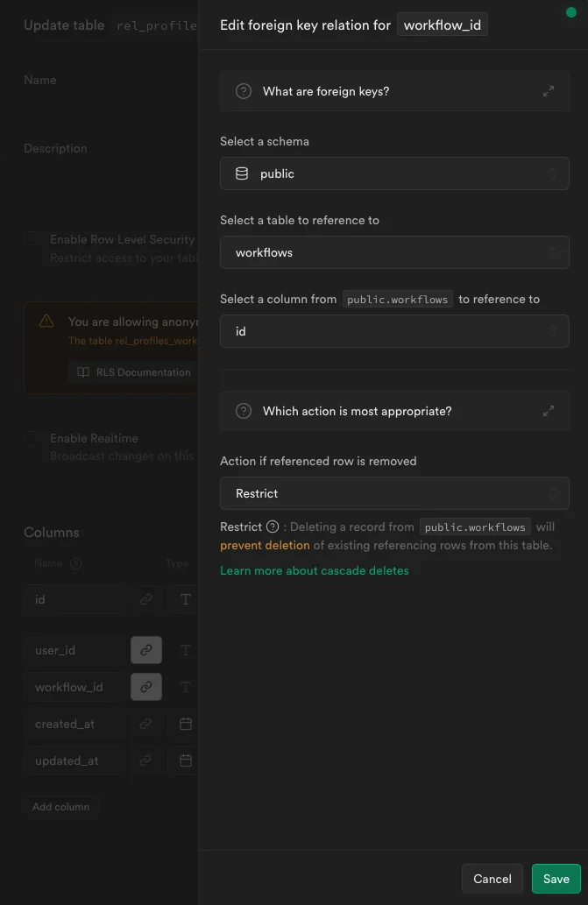Screen dimensions: 588x905
Task: Click the highlighted link icon next to workflow_id
Action: pos(145,687)
